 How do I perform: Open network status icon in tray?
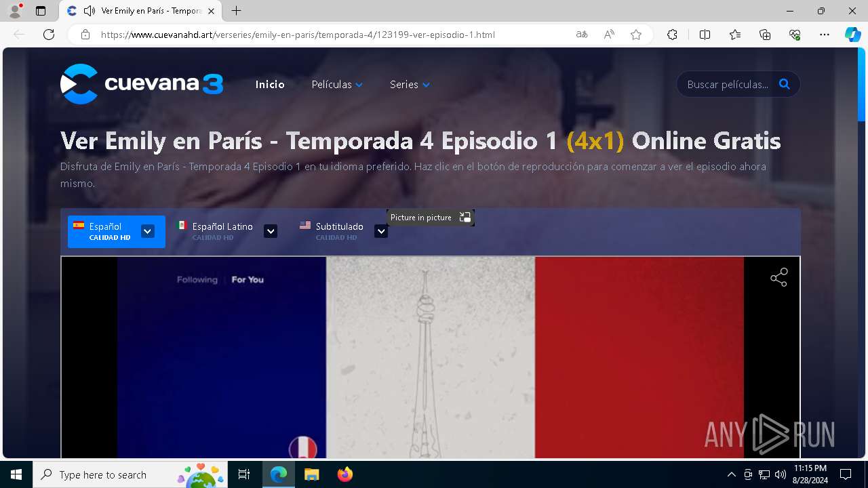point(764,474)
